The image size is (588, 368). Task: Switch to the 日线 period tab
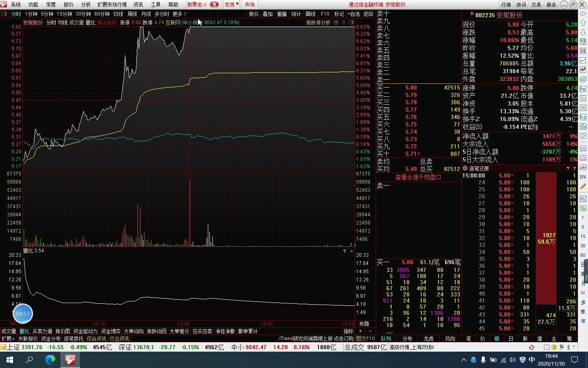pyautogui.click(x=118, y=14)
